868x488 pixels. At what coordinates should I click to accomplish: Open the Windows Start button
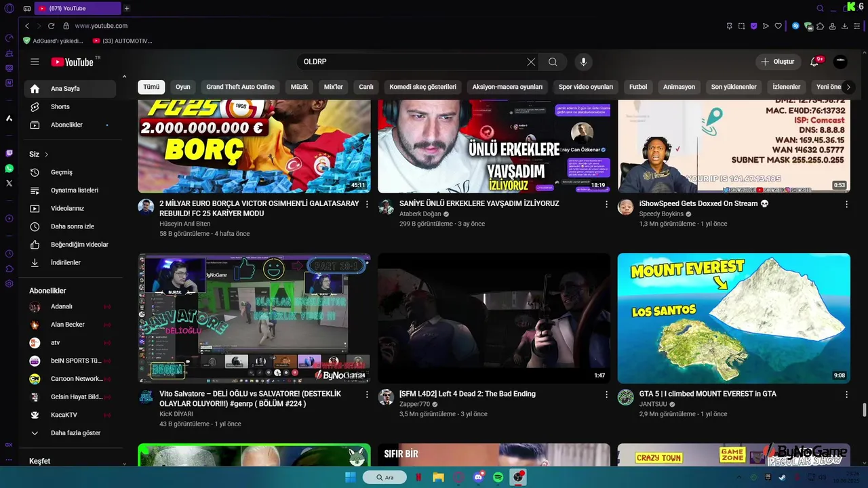coord(351,477)
